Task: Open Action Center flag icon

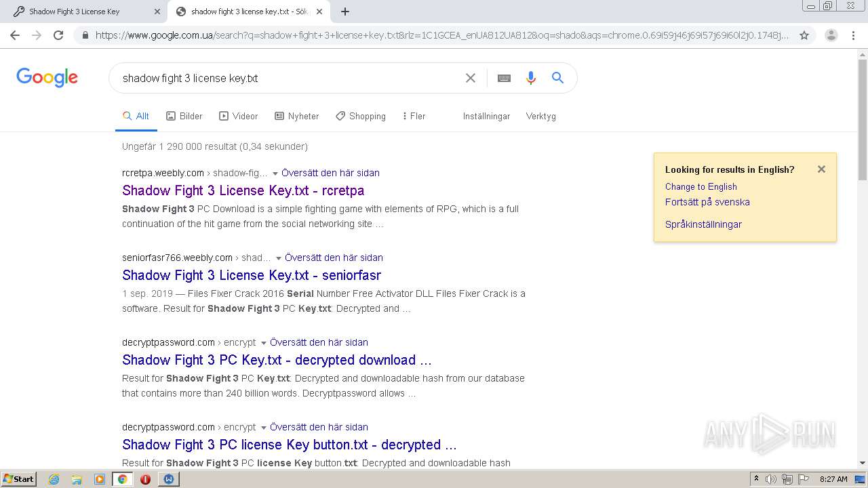Action: pos(804,479)
